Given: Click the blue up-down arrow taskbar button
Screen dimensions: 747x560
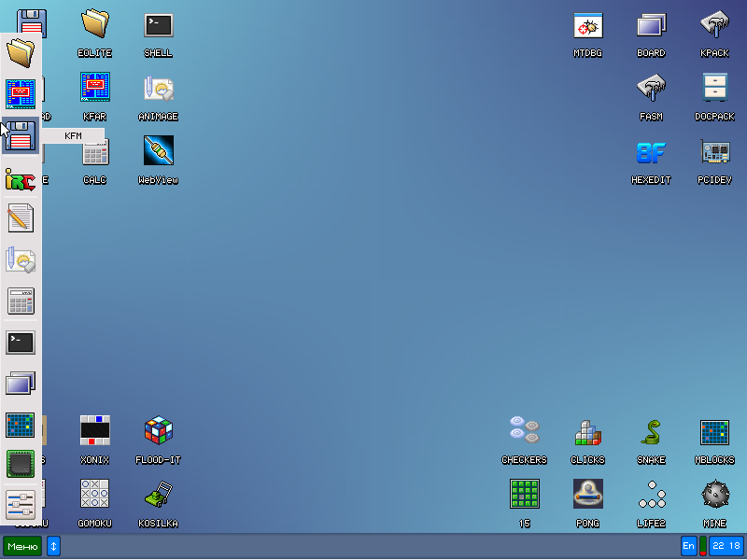Looking at the screenshot, I should (x=53, y=546).
